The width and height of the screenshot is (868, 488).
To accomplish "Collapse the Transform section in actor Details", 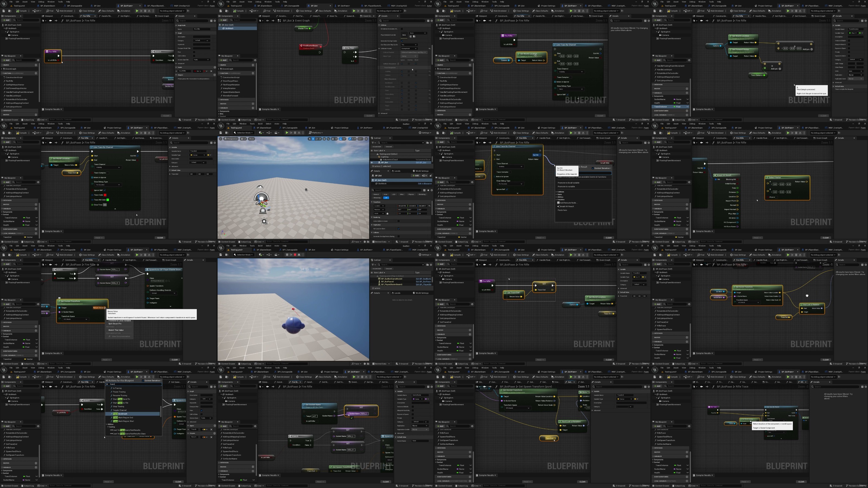I will (372, 202).
